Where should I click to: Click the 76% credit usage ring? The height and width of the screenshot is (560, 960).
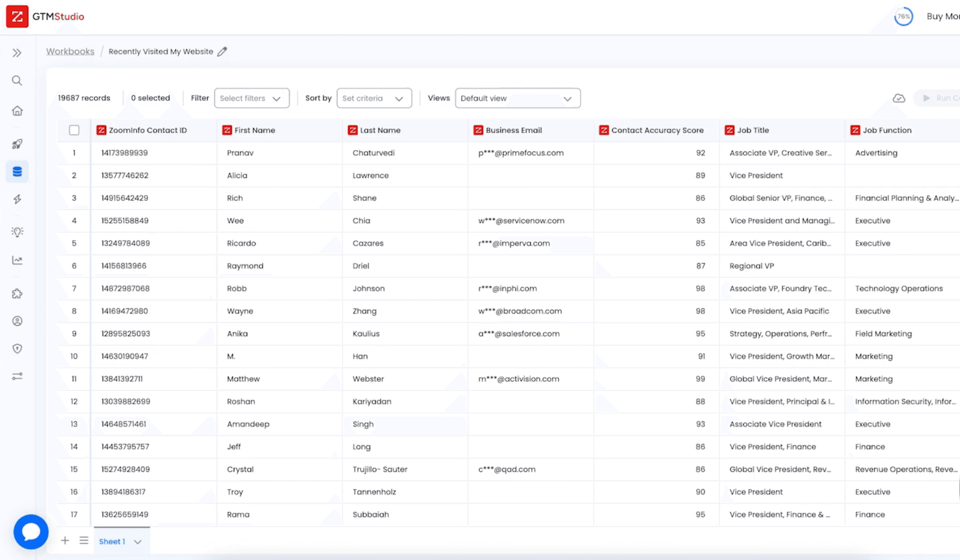tap(903, 16)
